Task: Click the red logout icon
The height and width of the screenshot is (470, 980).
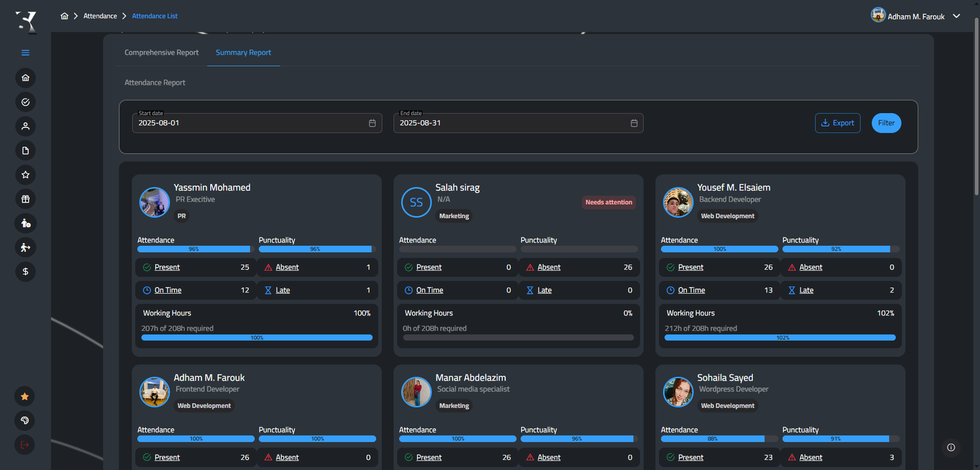Action: 24,445
